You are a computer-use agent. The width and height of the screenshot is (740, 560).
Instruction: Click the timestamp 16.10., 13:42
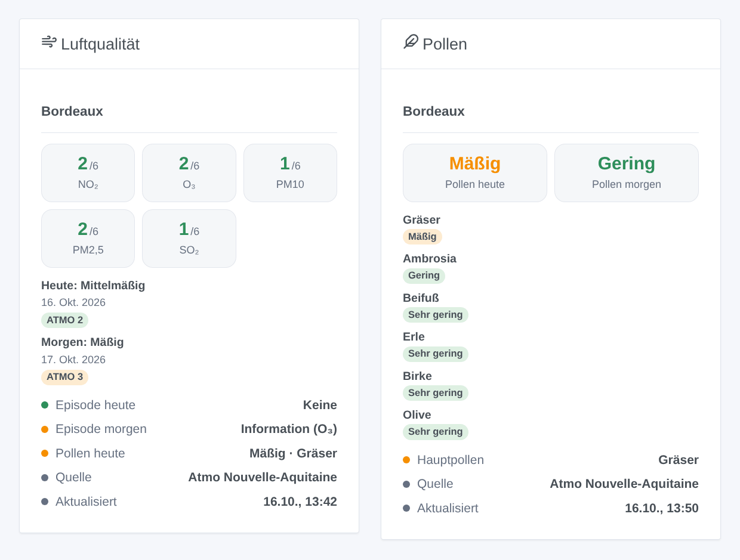pos(300,502)
